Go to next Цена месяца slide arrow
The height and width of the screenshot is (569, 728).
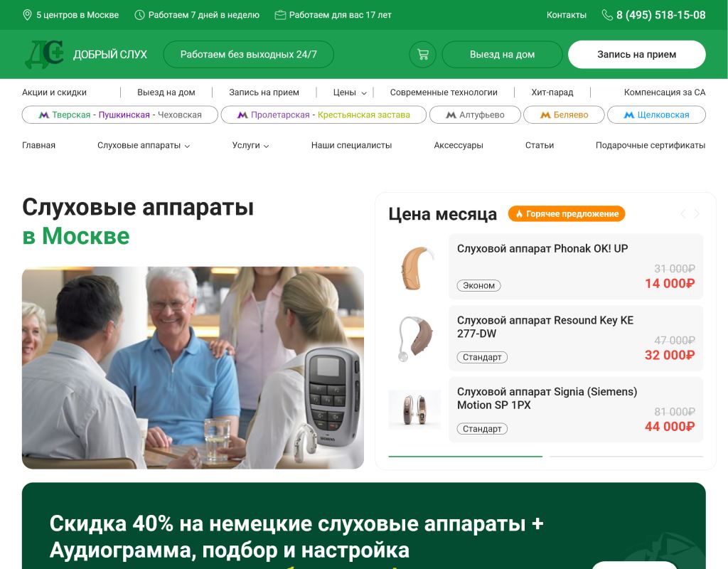(x=697, y=213)
